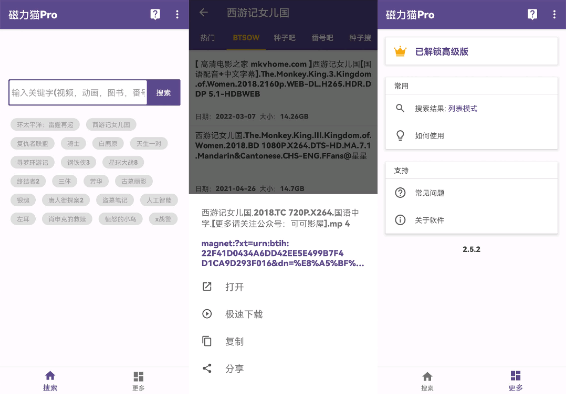566x394 pixels.
Task: Switch to the 番号吧 tab
Action: pyautogui.click(x=322, y=38)
